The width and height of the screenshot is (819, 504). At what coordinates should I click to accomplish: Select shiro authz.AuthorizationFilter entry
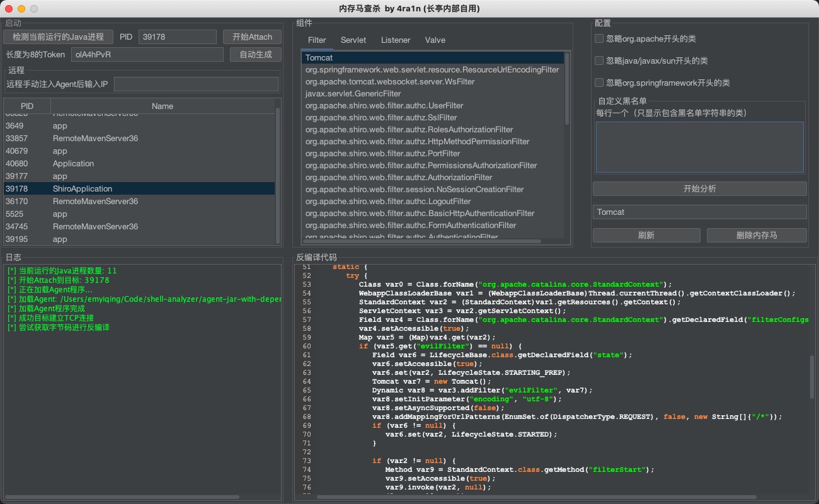tap(432, 177)
